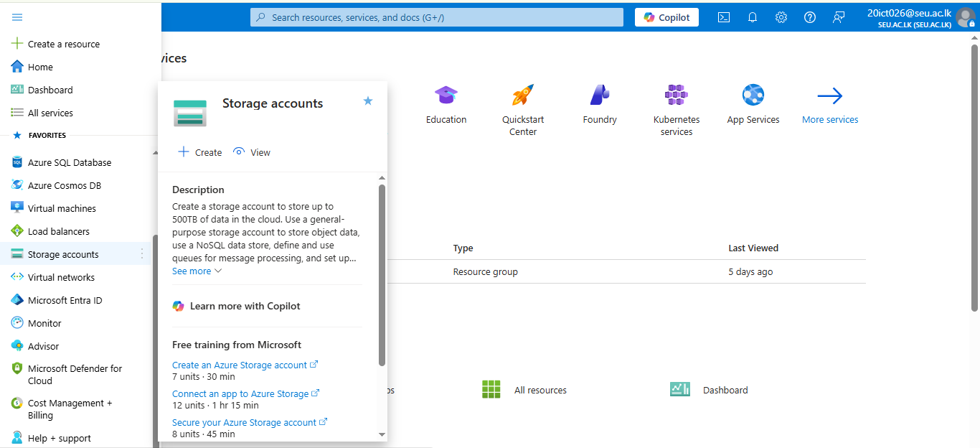Expand See more in Description
The image size is (980, 448).
(197, 271)
